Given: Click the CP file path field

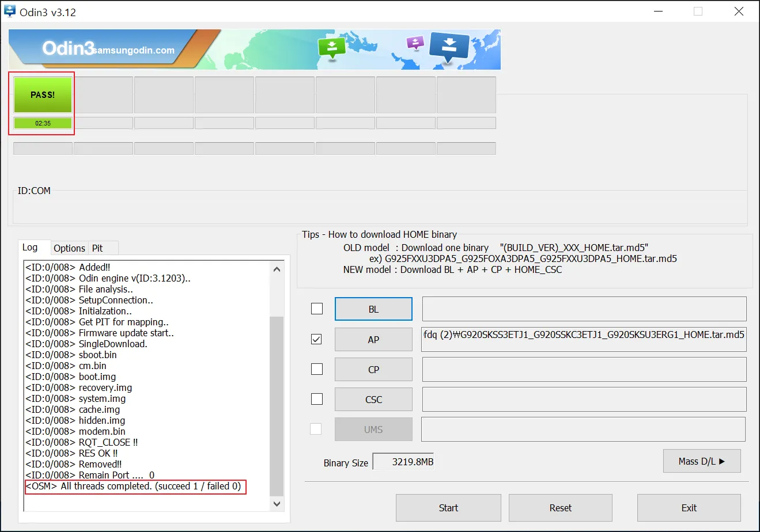Looking at the screenshot, I should tap(584, 370).
